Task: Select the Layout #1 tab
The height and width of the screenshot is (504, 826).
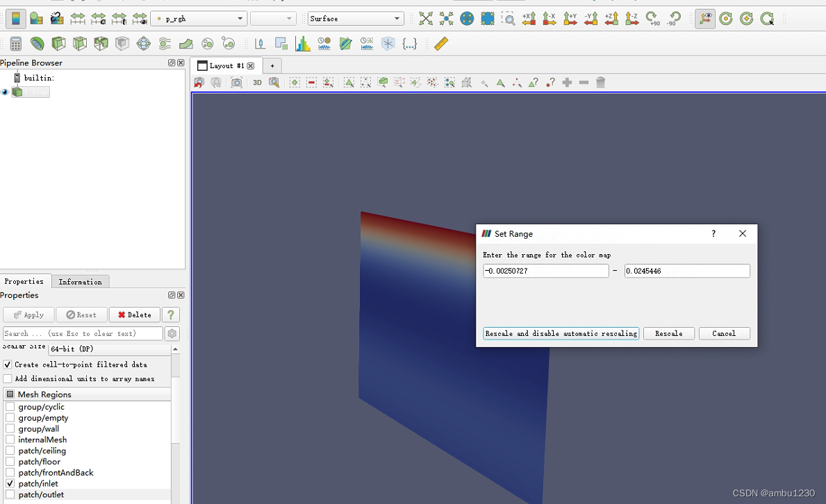Action: pyautogui.click(x=226, y=66)
